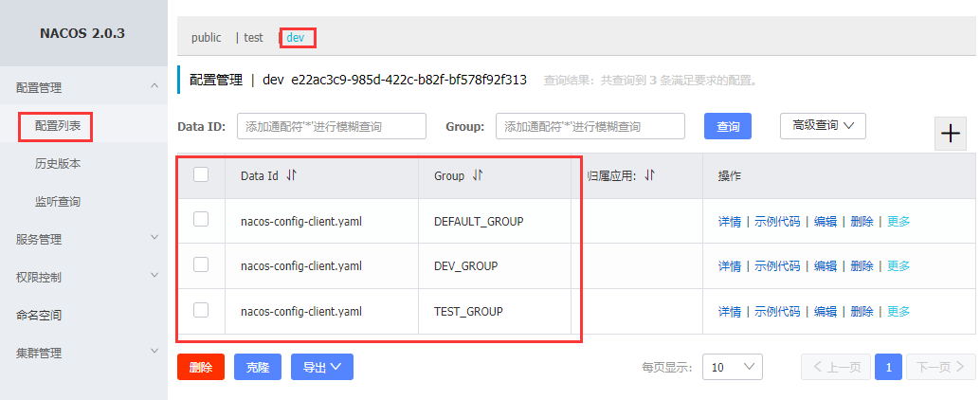Open the 高级查询 advanced query dropdown
The height and width of the screenshot is (400, 980).
(823, 126)
